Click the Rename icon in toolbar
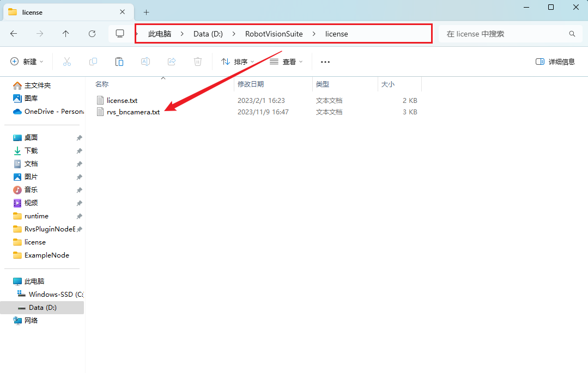Image resolution: width=588 pixels, height=373 pixels. 146,62
